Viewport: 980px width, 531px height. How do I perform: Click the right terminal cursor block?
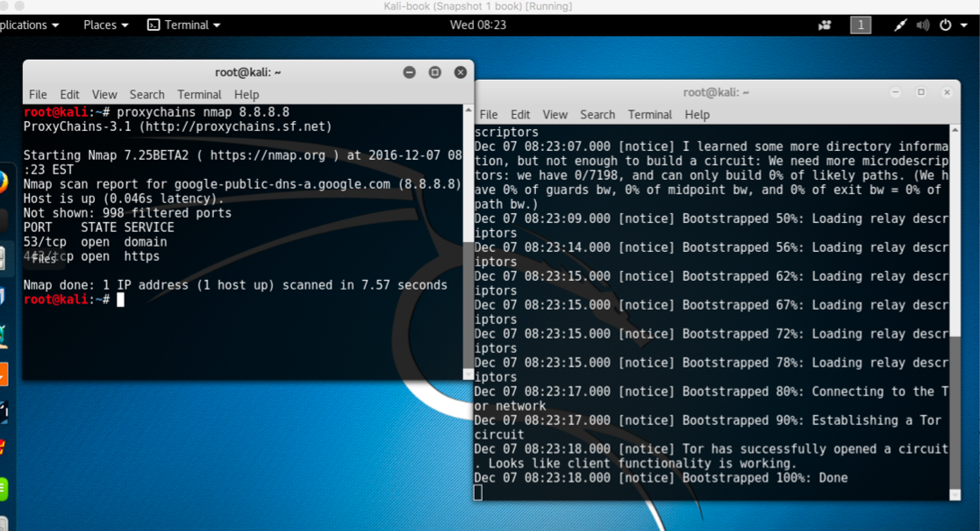[x=478, y=493]
